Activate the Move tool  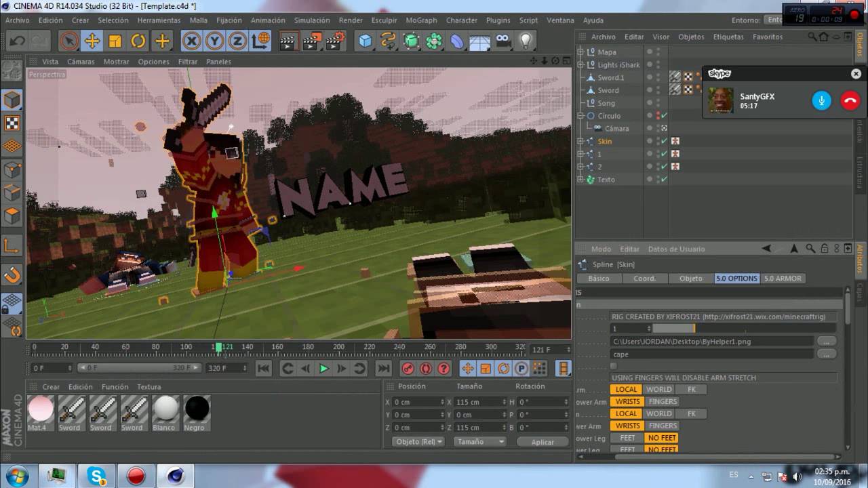(x=92, y=41)
